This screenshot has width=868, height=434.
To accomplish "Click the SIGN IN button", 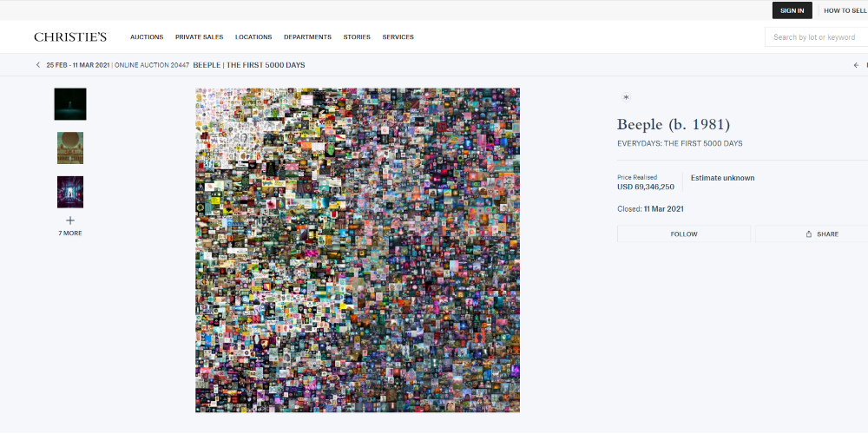I will [792, 10].
